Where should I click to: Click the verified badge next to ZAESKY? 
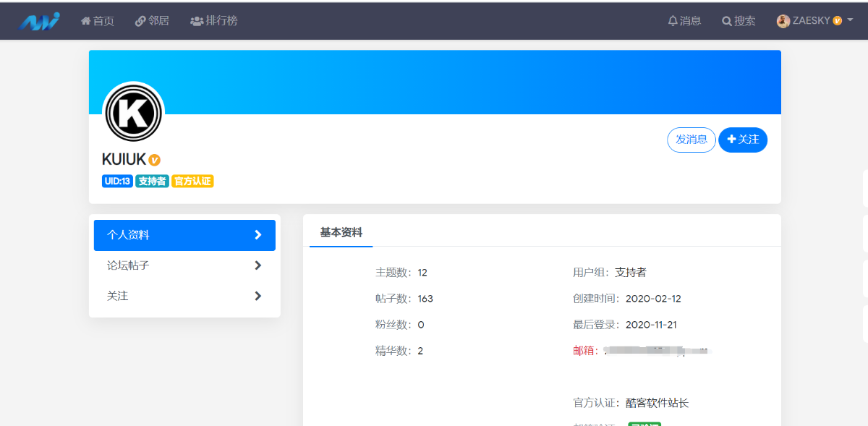coord(838,21)
